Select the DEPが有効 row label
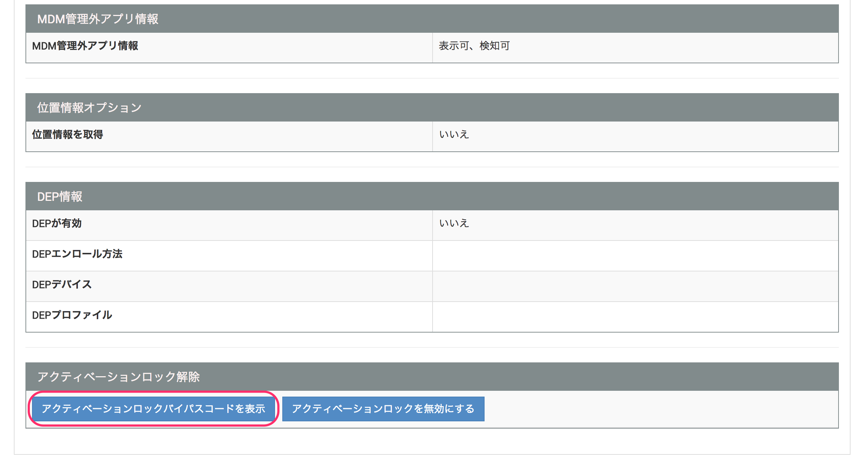The width and height of the screenshot is (868, 465). tap(57, 223)
